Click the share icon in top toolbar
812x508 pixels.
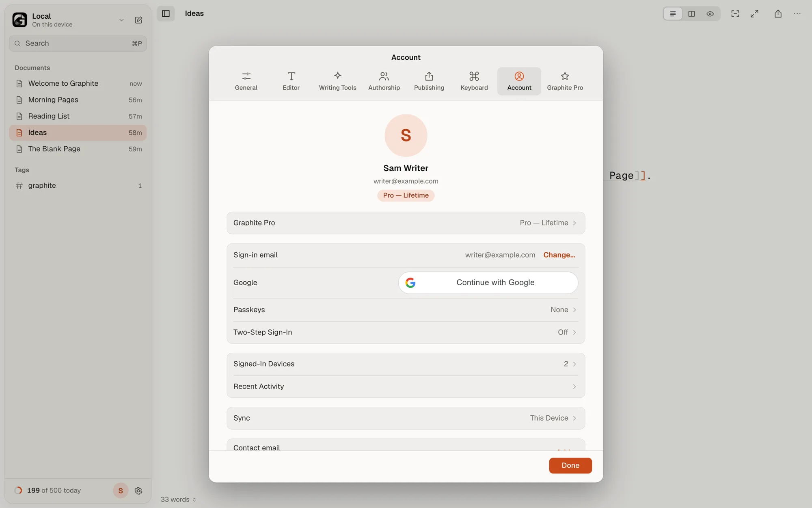tap(778, 14)
